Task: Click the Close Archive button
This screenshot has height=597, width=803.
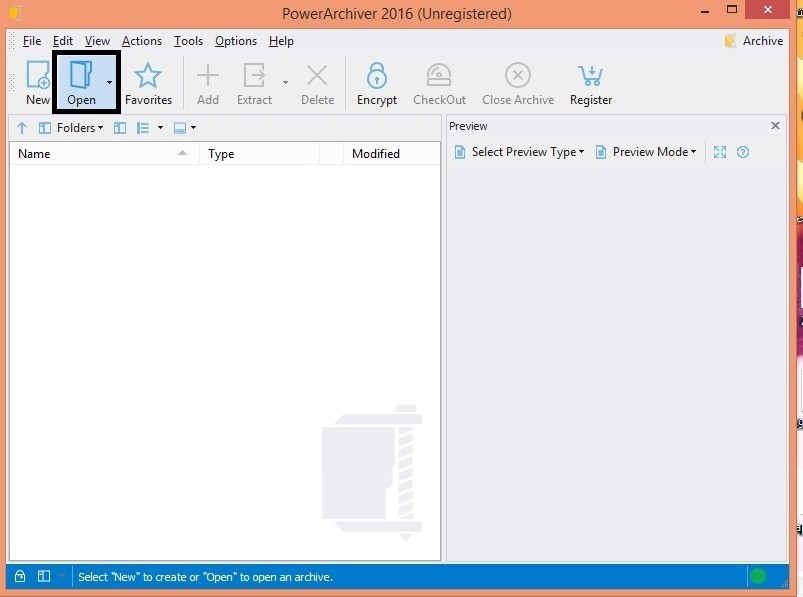Action: [518, 83]
